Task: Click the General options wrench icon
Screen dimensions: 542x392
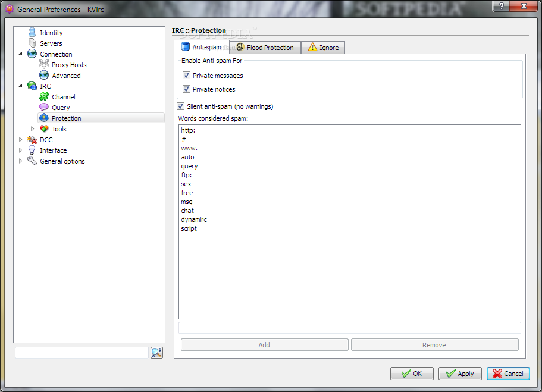Action: 32,161
